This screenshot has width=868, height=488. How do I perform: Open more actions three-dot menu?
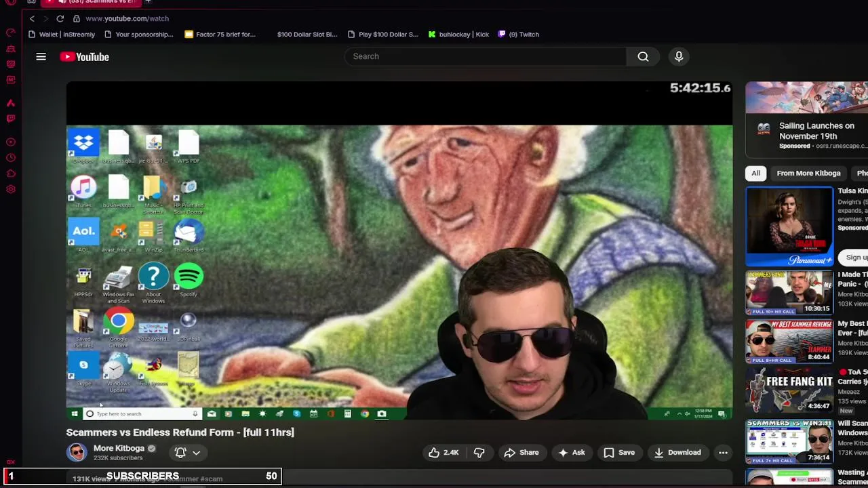pos(723,453)
